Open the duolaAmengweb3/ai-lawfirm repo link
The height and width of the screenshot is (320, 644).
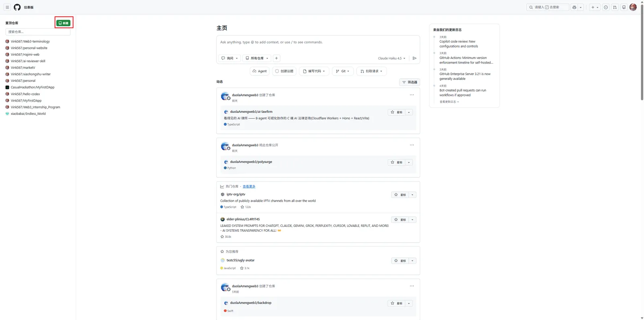coord(251,112)
